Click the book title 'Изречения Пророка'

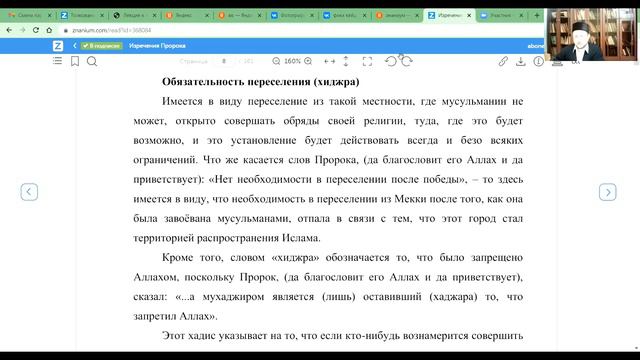coord(157,46)
